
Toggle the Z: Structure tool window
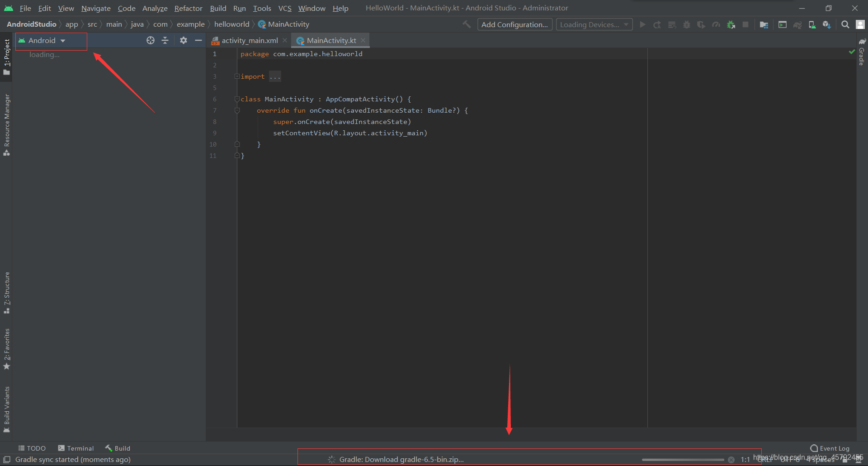coord(7,293)
